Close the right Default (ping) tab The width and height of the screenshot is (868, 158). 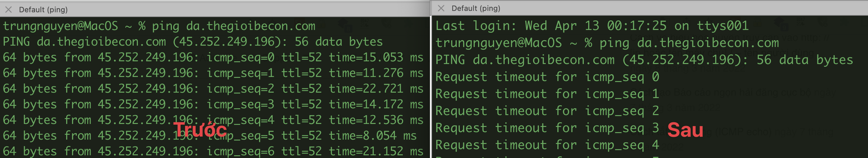(441, 8)
